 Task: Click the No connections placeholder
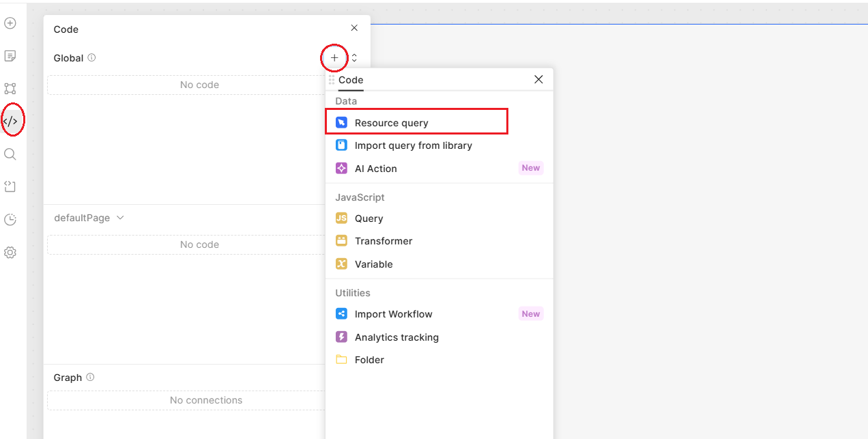point(206,400)
